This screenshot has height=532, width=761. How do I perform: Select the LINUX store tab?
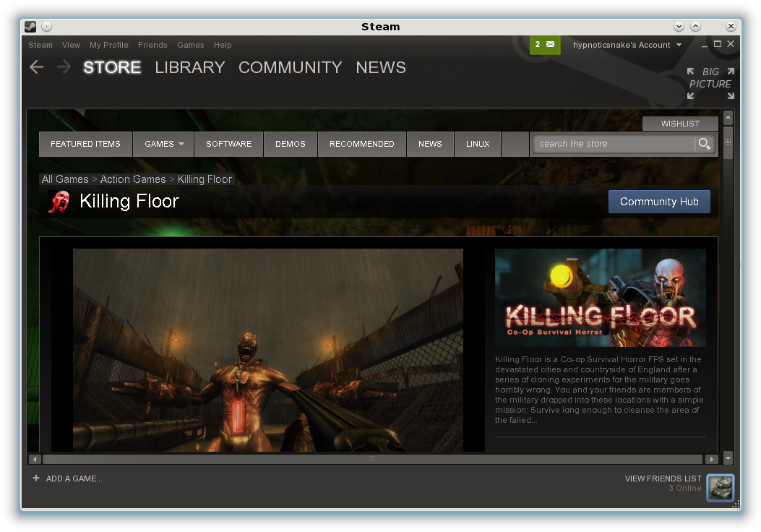(478, 144)
